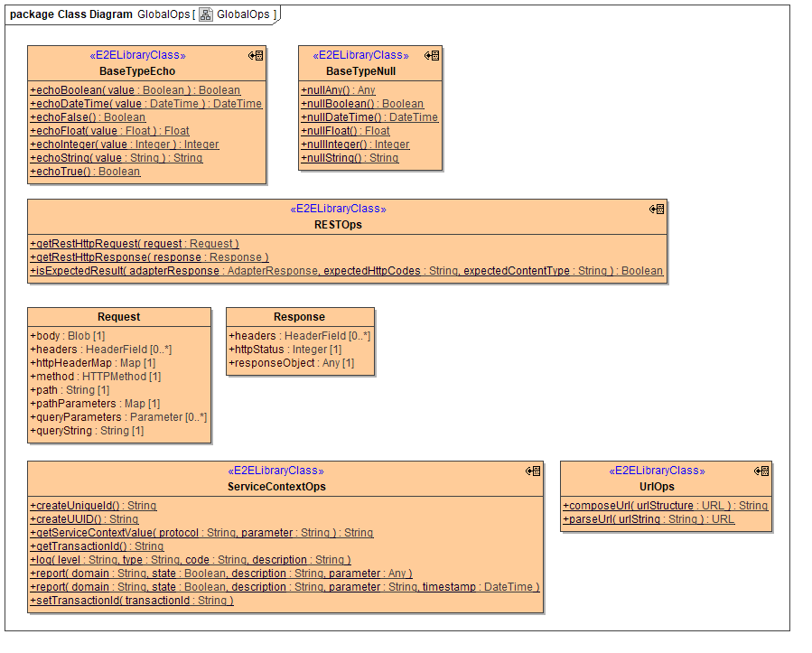Click the httpStatus attribute in Response

(x=285, y=350)
